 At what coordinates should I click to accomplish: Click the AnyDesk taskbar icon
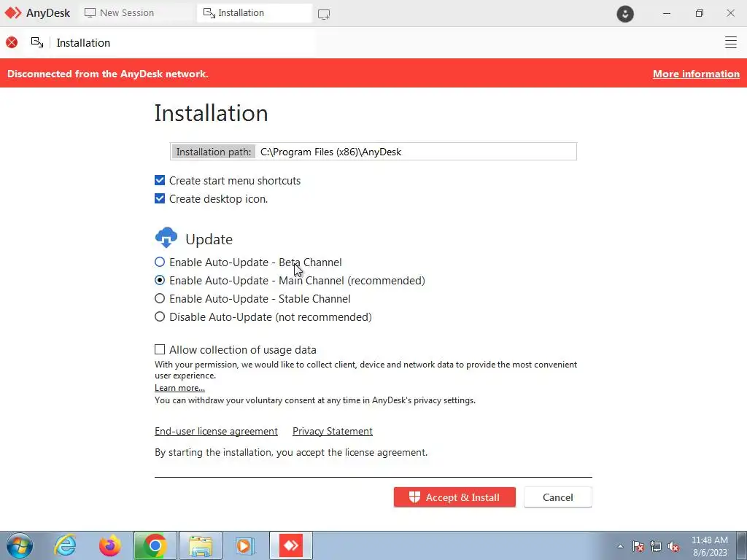[290, 545]
